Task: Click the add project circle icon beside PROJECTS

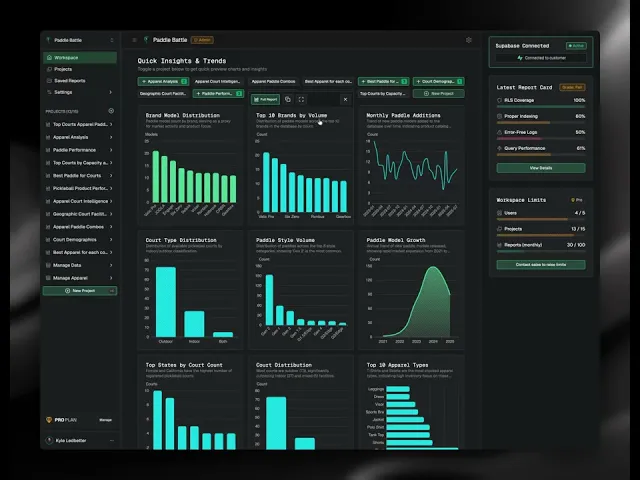Action: [111, 111]
